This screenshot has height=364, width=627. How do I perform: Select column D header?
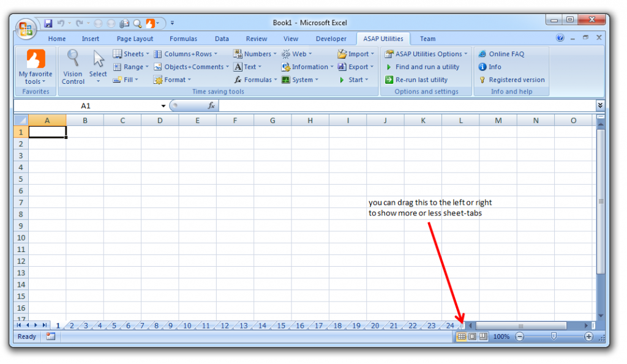pos(160,121)
